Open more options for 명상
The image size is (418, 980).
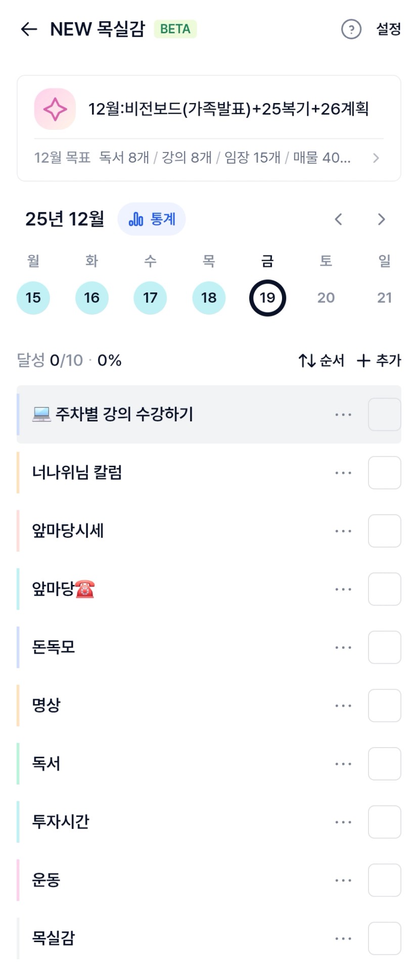click(343, 706)
